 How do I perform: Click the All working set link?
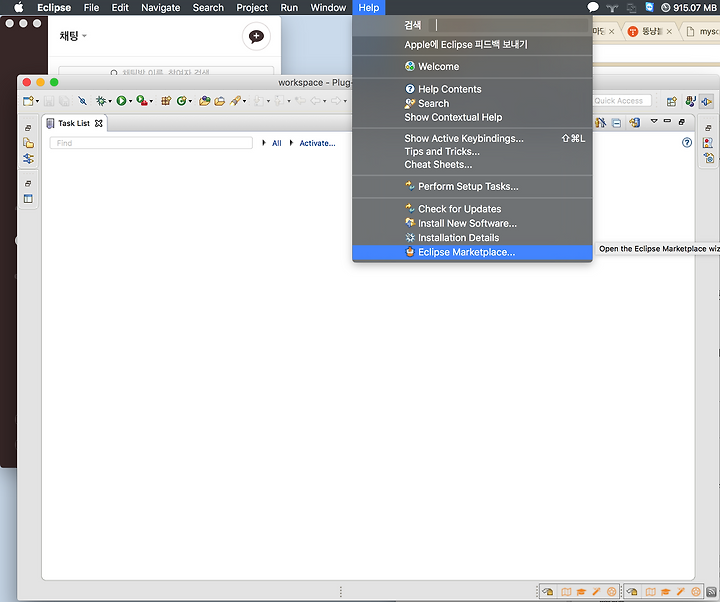coord(276,143)
